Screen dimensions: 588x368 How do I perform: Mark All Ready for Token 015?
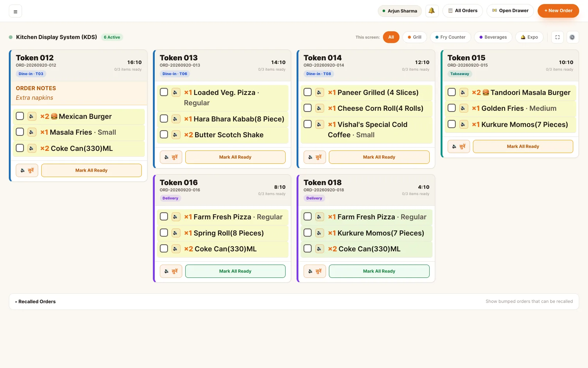[523, 146]
